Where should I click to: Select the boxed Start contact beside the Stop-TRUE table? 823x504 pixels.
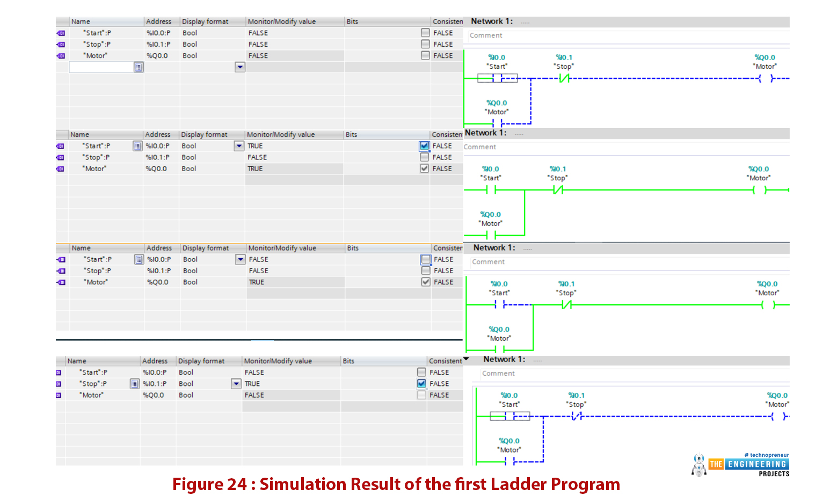(x=510, y=416)
